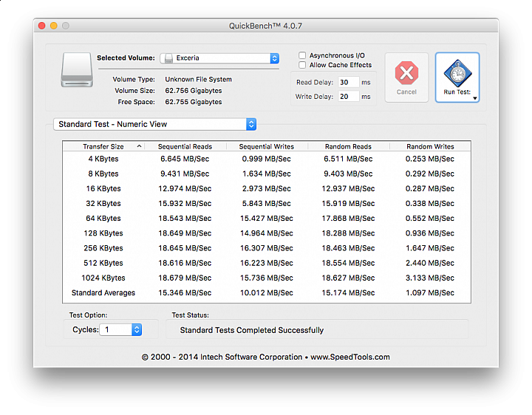The image size is (532, 415).
Task: Click the red Cancel X button
Action: pyautogui.click(x=406, y=78)
